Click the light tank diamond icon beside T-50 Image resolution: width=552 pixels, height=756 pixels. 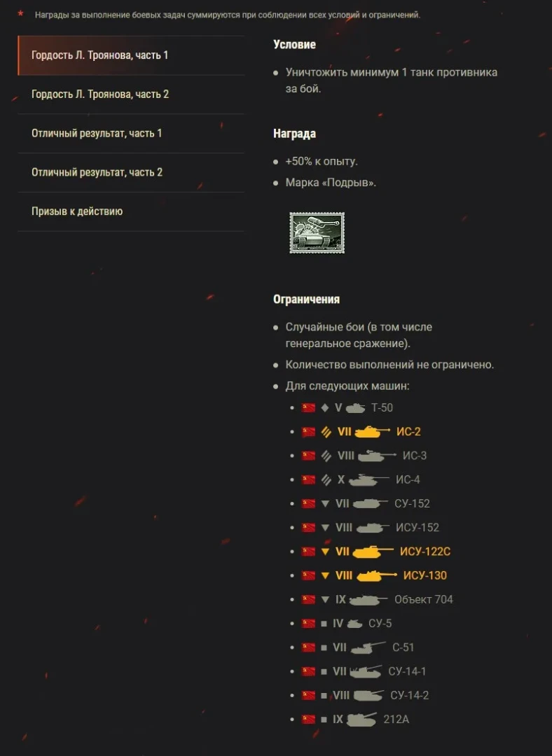click(324, 408)
